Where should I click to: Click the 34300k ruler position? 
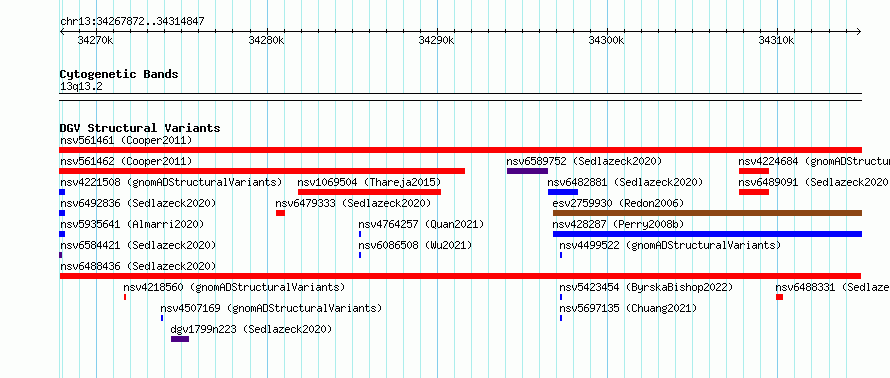(x=607, y=40)
